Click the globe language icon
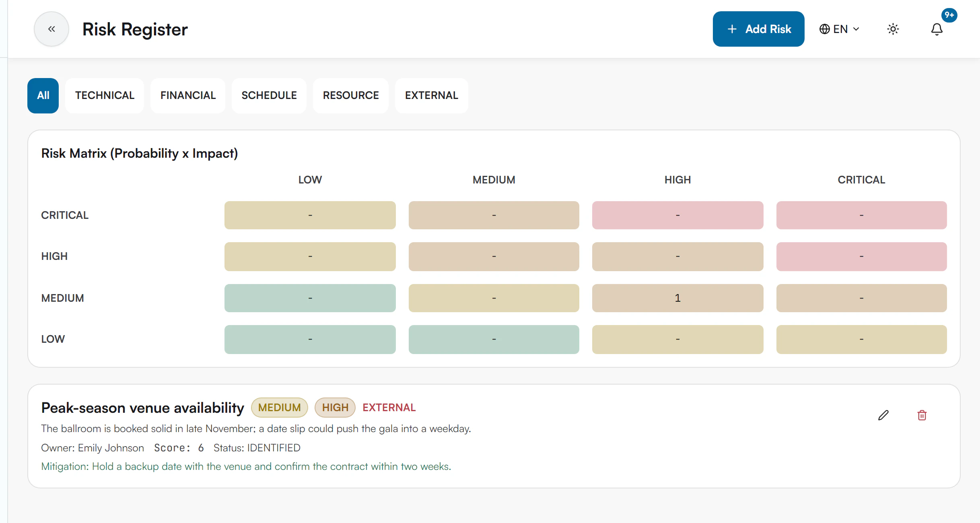This screenshot has height=523, width=980. [825, 29]
